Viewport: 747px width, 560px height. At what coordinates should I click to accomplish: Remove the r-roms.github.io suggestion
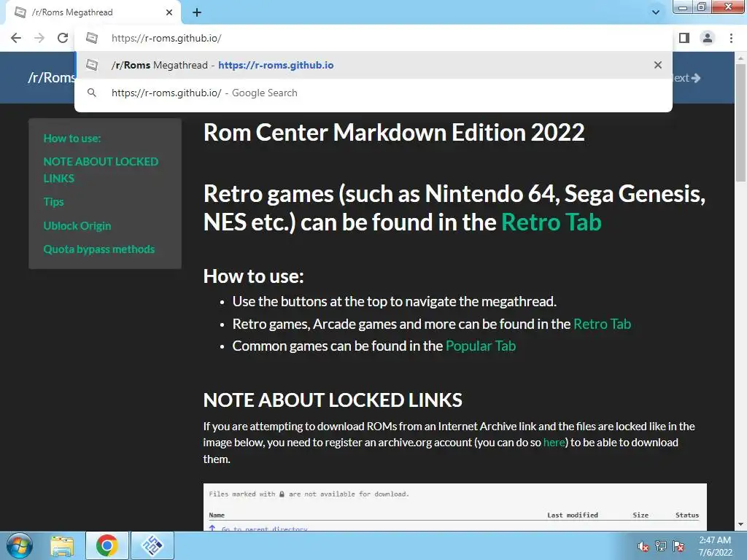(x=658, y=65)
